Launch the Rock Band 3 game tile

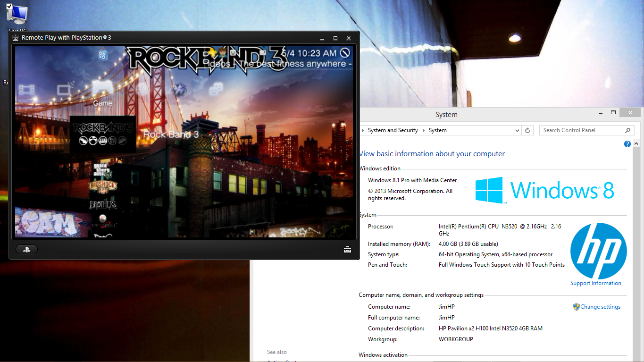pos(103,134)
